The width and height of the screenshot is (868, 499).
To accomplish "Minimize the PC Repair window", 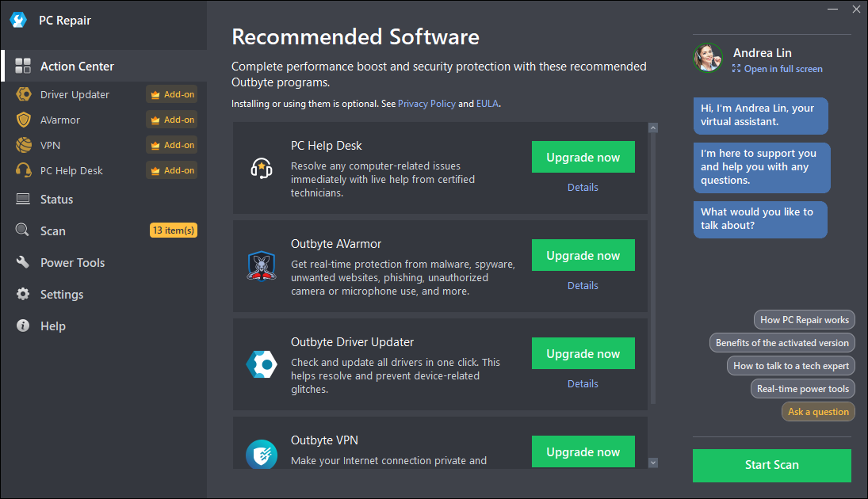I will point(832,10).
